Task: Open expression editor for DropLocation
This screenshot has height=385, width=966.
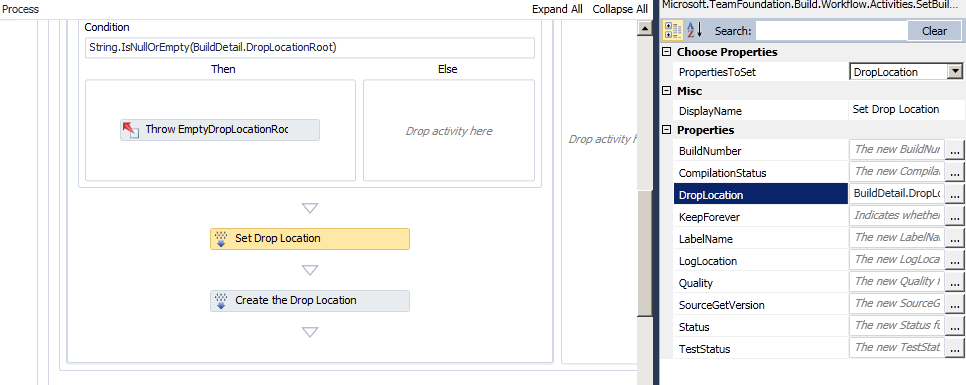Action: pyautogui.click(x=954, y=195)
